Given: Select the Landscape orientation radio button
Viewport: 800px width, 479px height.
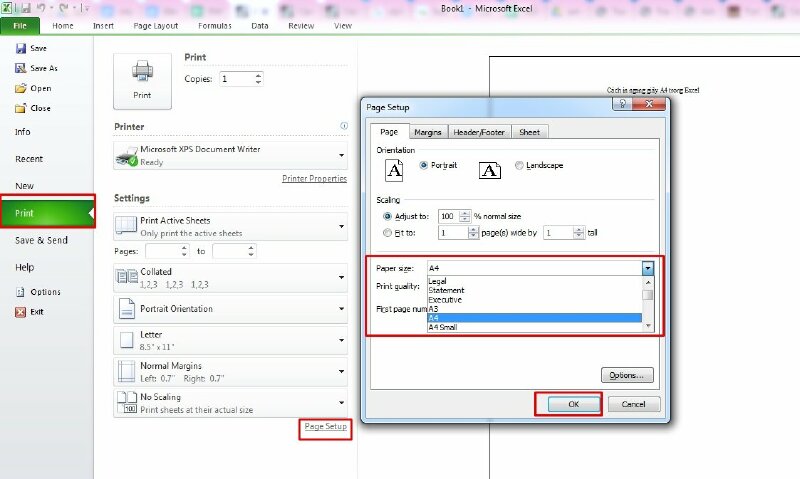Looking at the screenshot, I should (x=518, y=165).
